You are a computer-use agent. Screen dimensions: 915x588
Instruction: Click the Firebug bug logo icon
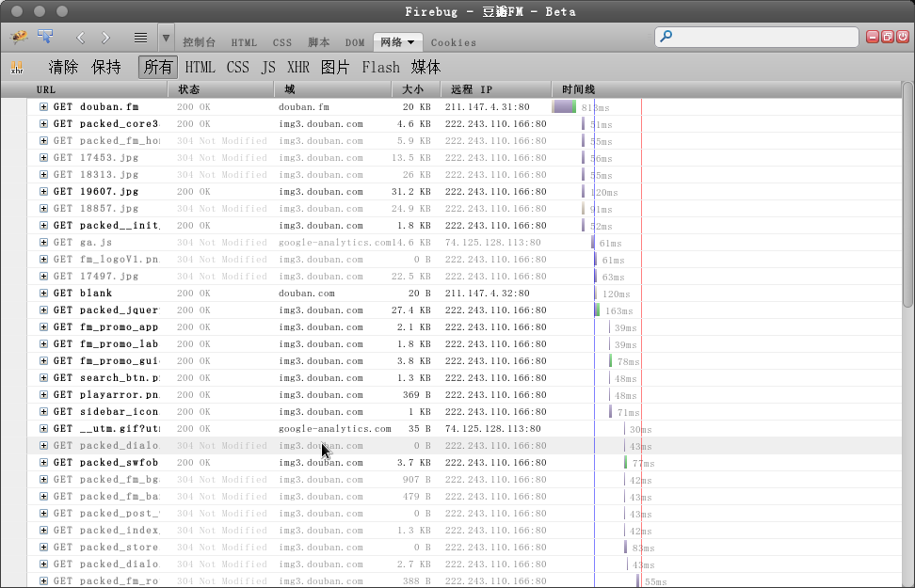19,38
